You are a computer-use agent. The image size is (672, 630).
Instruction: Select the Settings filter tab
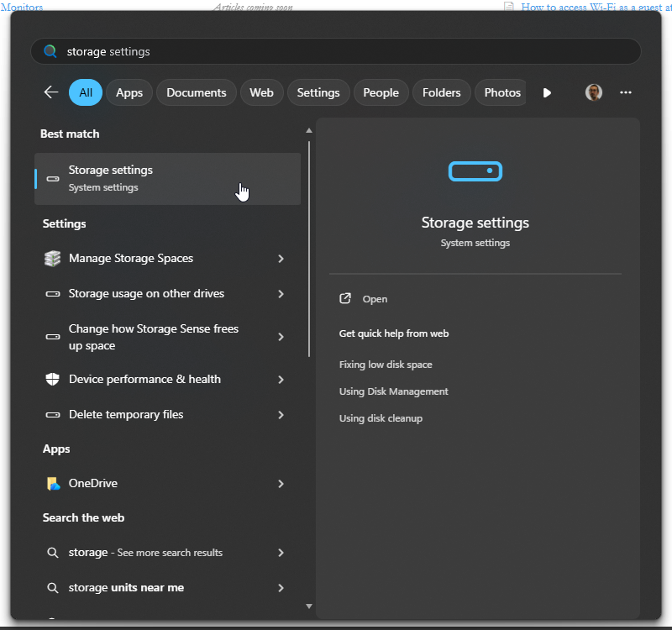pyautogui.click(x=318, y=92)
